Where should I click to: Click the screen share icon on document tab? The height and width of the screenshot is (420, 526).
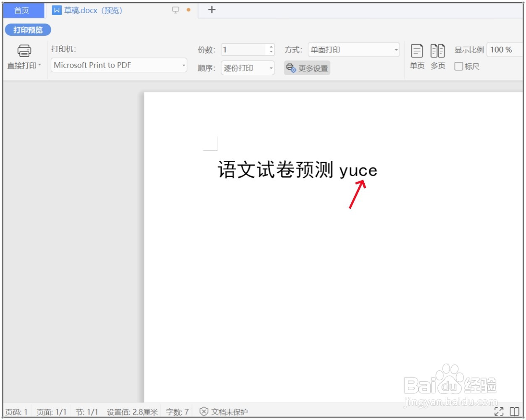176,10
